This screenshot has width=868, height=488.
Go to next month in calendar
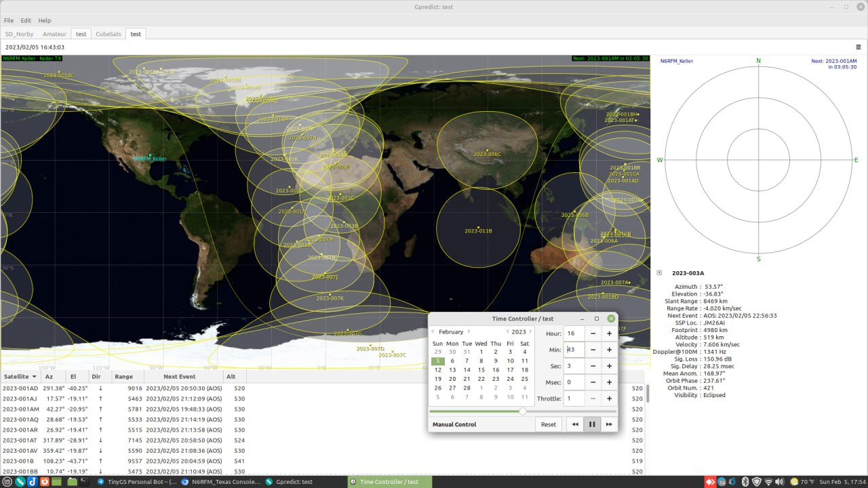(469, 332)
